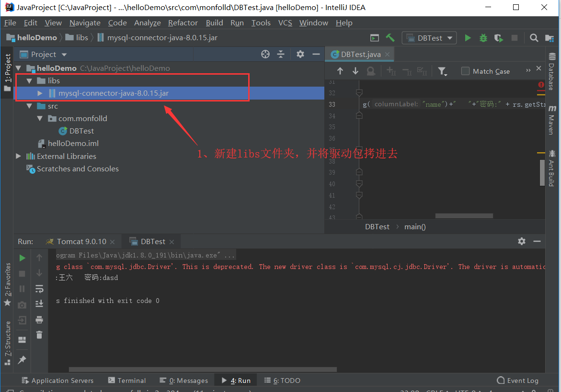This screenshot has height=392, width=561.
Task: Open Project panel settings gear
Action: 300,54
